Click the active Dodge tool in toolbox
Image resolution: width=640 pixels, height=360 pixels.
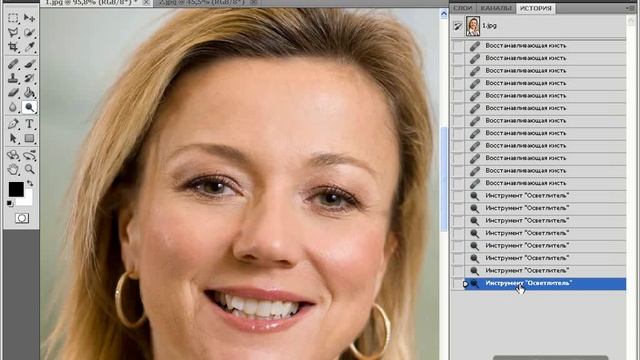pyautogui.click(x=29, y=107)
